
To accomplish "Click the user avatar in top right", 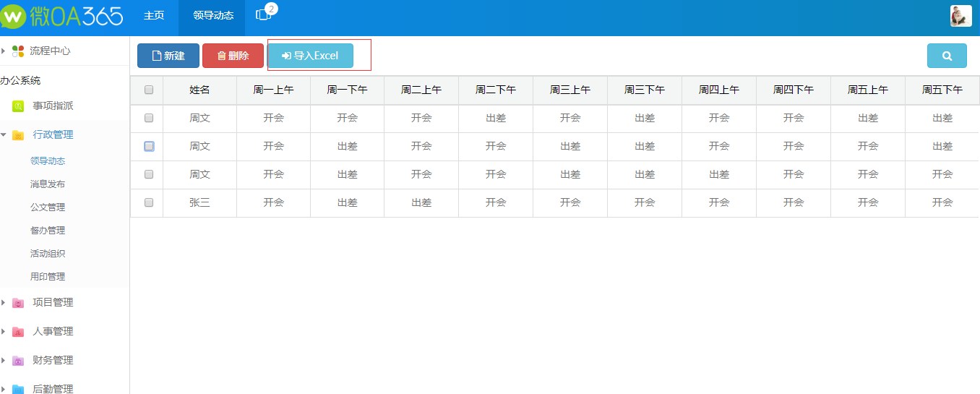I will [960, 16].
